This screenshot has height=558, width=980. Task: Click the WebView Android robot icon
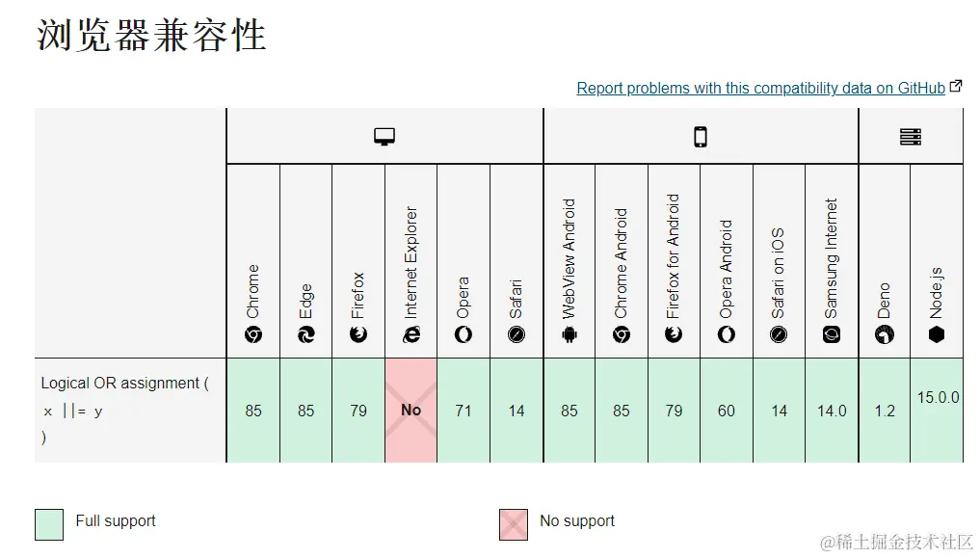click(x=569, y=334)
